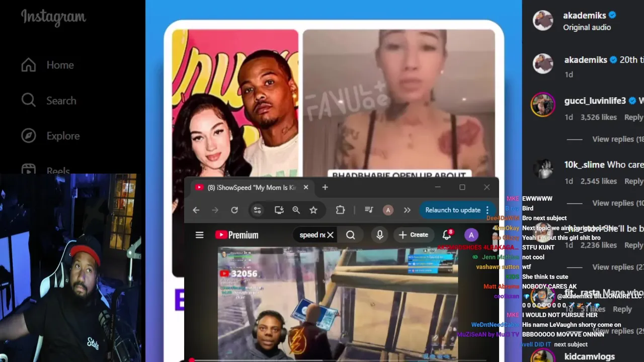
Task: Expand replies under gucci_luvinlife3 comment
Action: click(x=618, y=139)
